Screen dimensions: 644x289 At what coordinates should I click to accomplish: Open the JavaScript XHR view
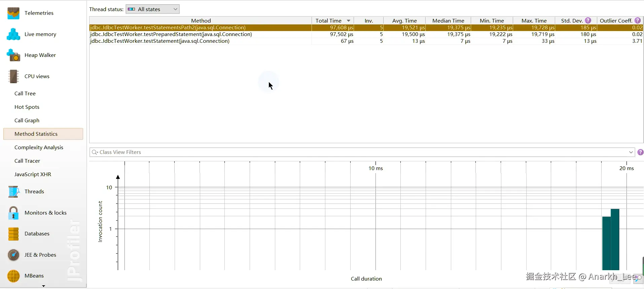tap(33, 174)
